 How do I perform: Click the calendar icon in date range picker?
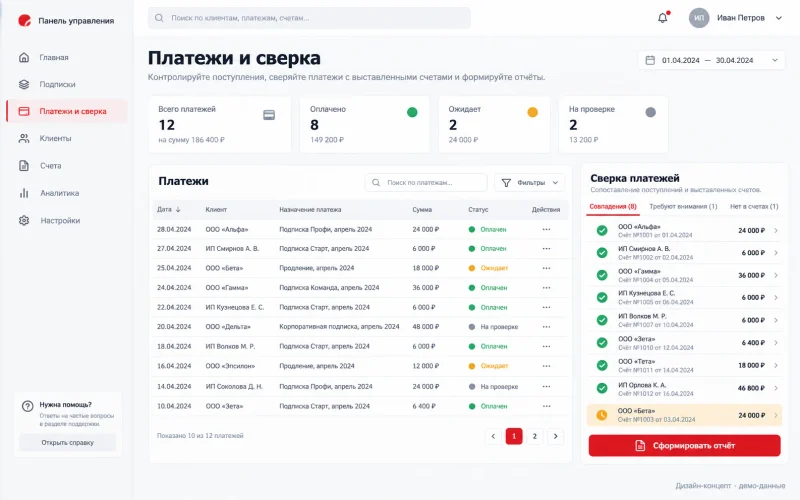650,60
